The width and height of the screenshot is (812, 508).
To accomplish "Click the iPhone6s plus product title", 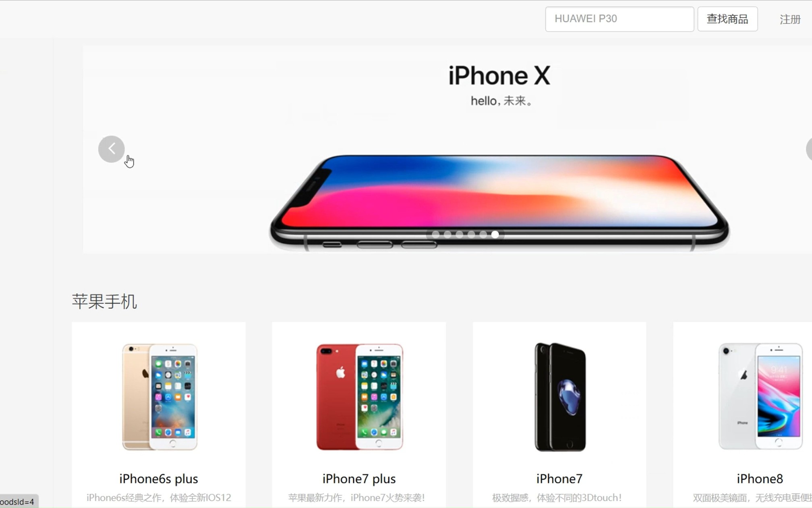I will (159, 479).
